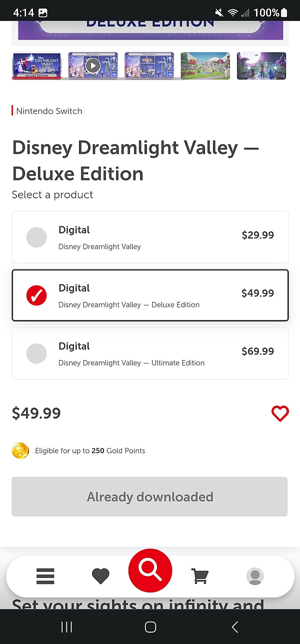View the purple night scene thumbnail
The width and height of the screenshot is (300, 644).
tap(261, 66)
